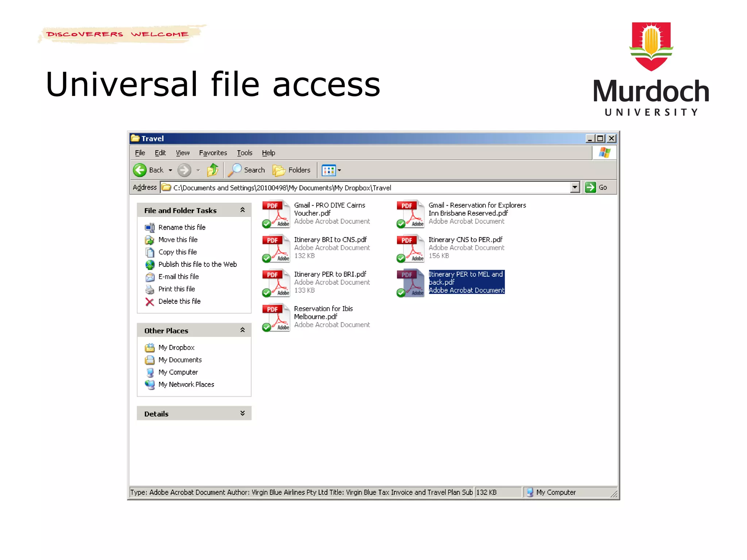The width and height of the screenshot is (747, 560).
Task: Click the E-mail this file link
Action: click(179, 277)
